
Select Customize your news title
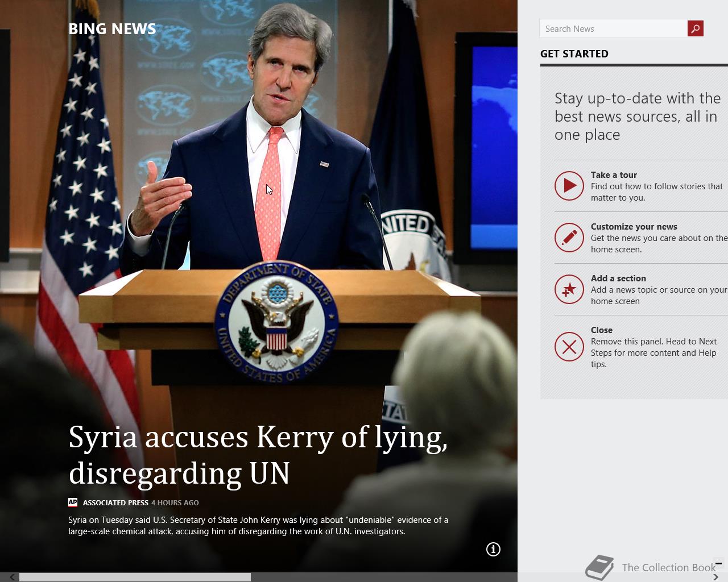coord(634,227)
